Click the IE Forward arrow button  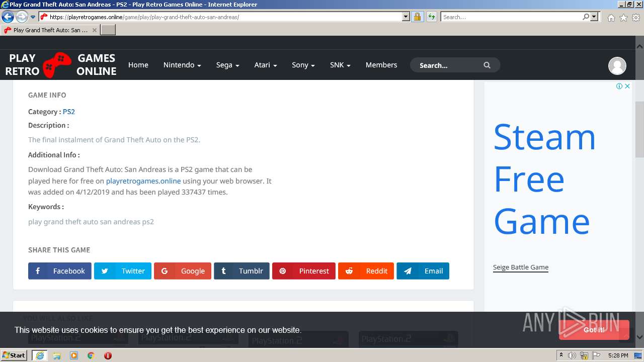coord(22,17)
